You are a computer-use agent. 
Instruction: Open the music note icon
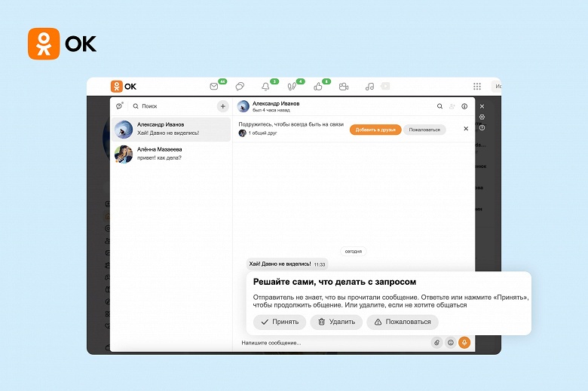369,87
